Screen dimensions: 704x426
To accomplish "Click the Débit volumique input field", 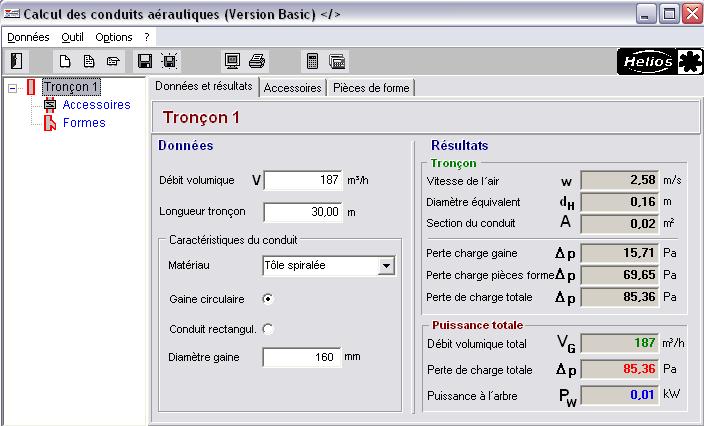I will (303, 180).
